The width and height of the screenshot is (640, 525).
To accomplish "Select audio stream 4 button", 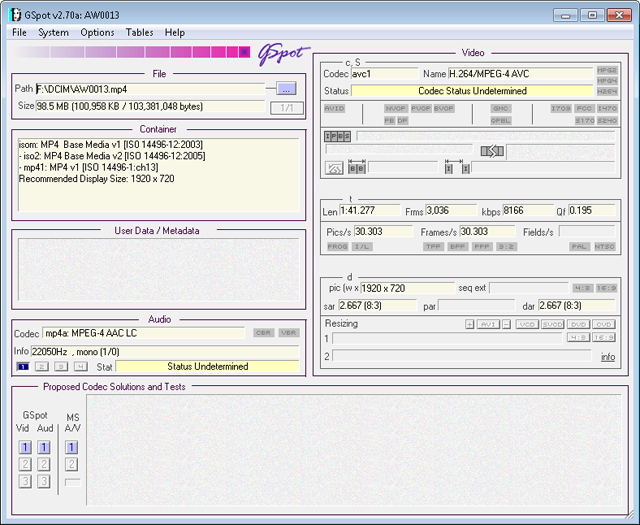I will (81, 367).
